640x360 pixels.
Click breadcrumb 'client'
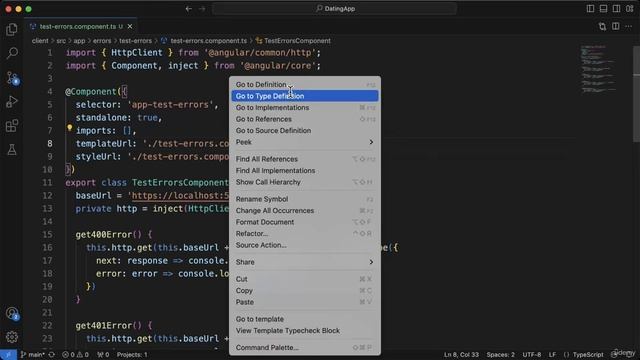pyautogui.click(x=40, y=41)
